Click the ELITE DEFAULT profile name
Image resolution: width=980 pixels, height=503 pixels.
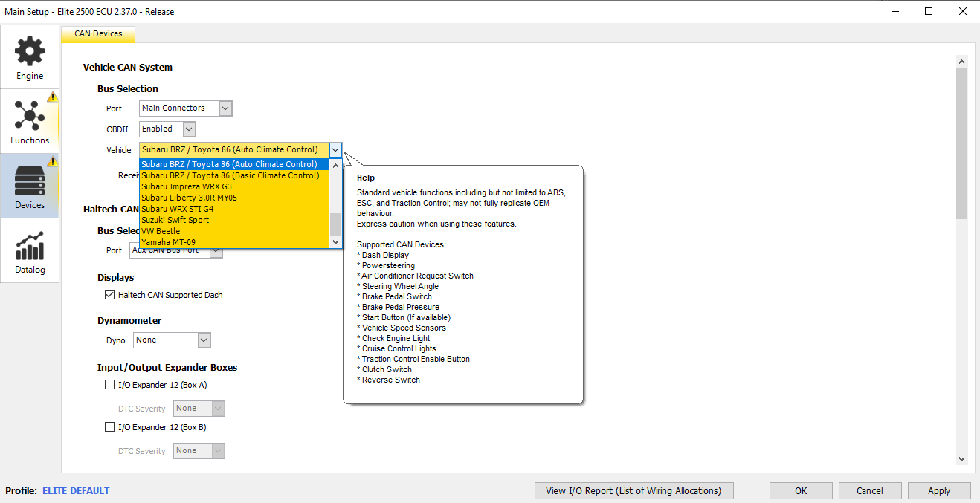point(76,491)
